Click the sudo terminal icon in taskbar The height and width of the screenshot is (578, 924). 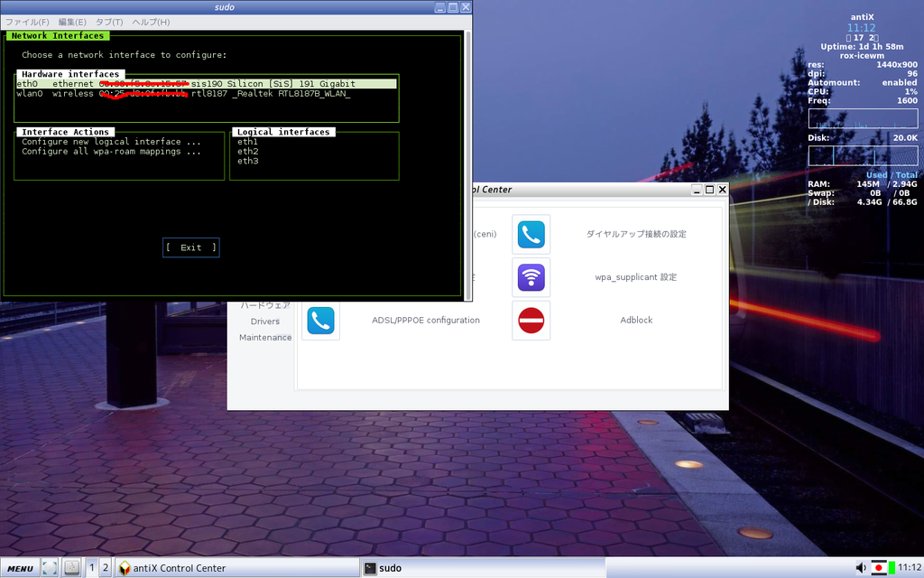(x=370, y=568)
